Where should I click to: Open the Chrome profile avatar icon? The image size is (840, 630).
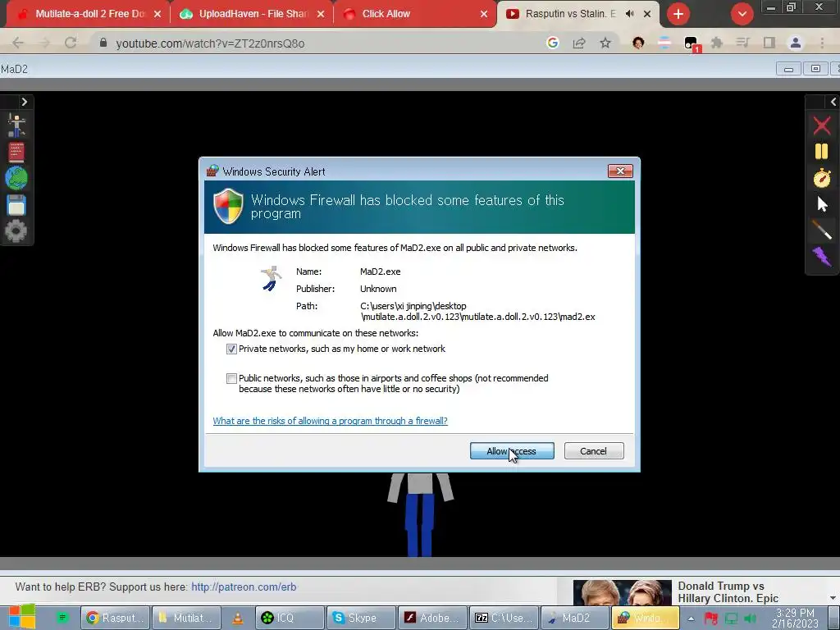coord(796,43)
